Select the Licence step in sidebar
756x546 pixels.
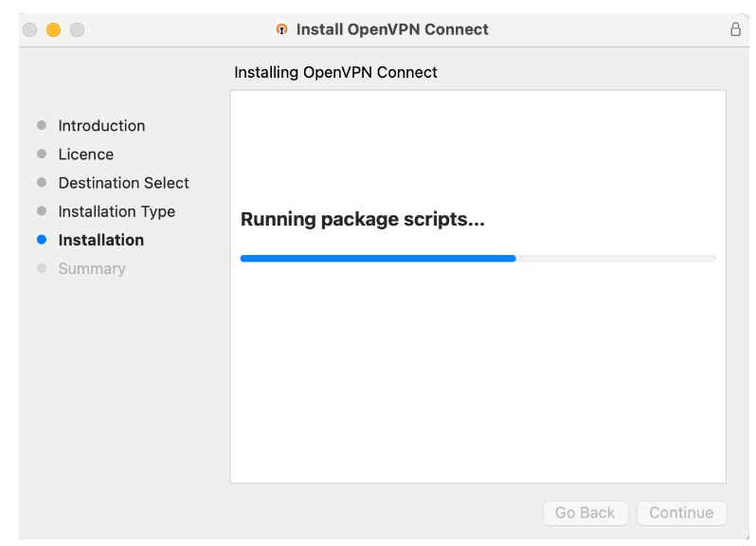(85, 154)
